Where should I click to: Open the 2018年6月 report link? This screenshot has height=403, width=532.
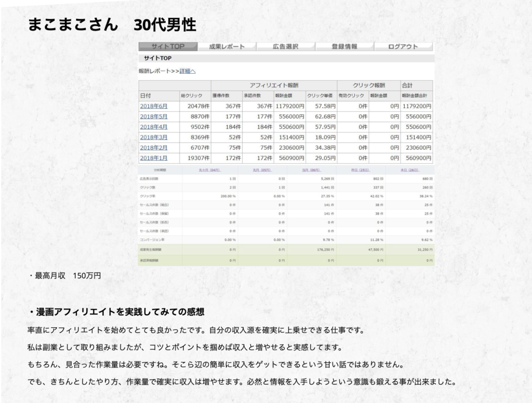click(x=154, y=106)
